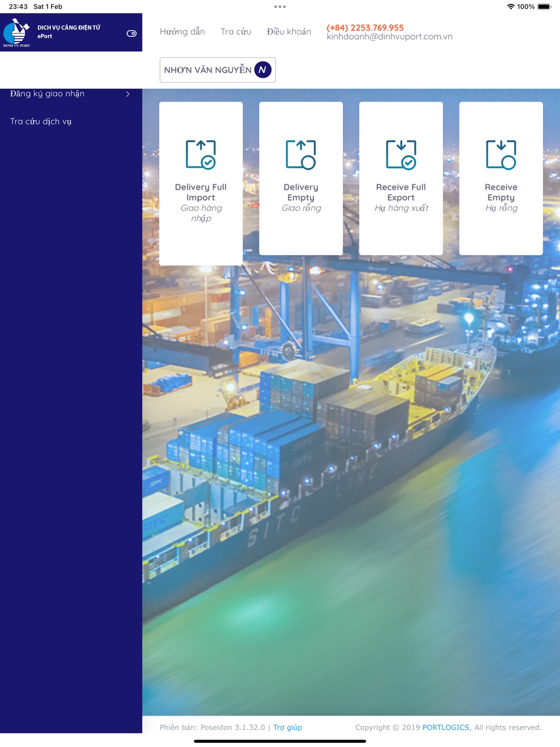Click the kinhdoanh@dinhvuport.com.vn email

[390, 37]
